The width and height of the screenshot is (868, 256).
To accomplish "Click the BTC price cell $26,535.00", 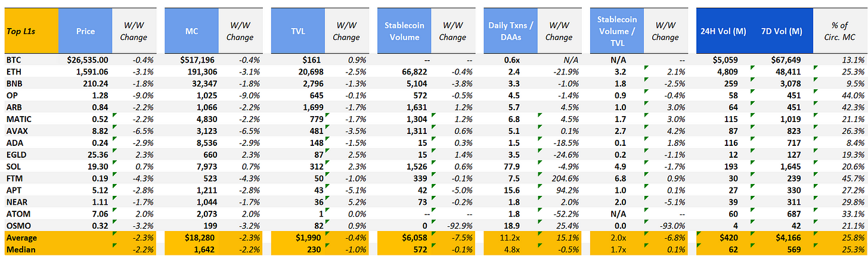I will [85, 60].
